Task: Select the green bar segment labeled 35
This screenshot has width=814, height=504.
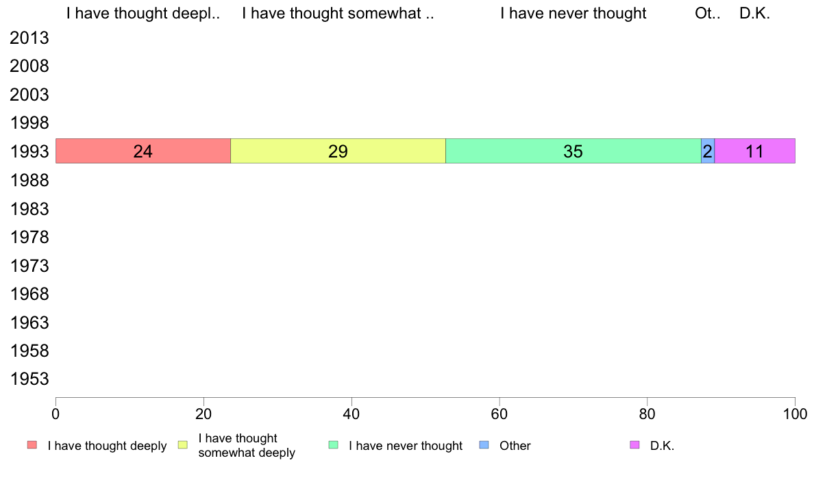Action: pos(573,151)
